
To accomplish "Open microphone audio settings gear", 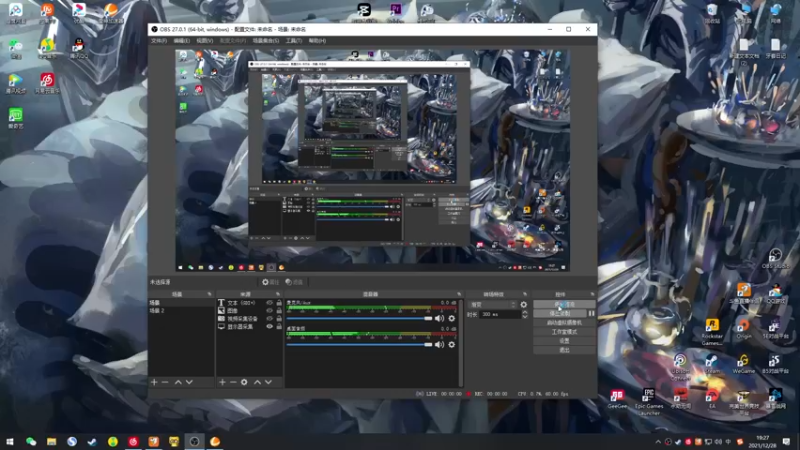I will click(452, 318).
